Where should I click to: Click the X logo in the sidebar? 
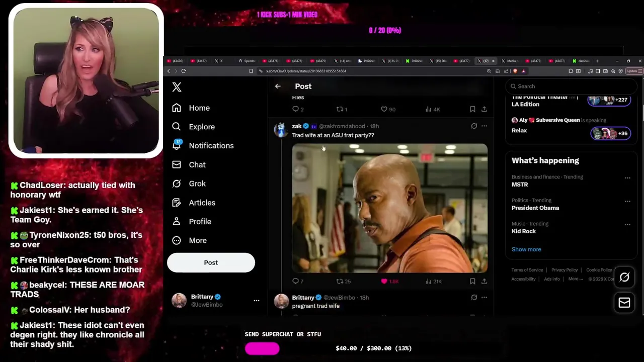coord(177,87)
